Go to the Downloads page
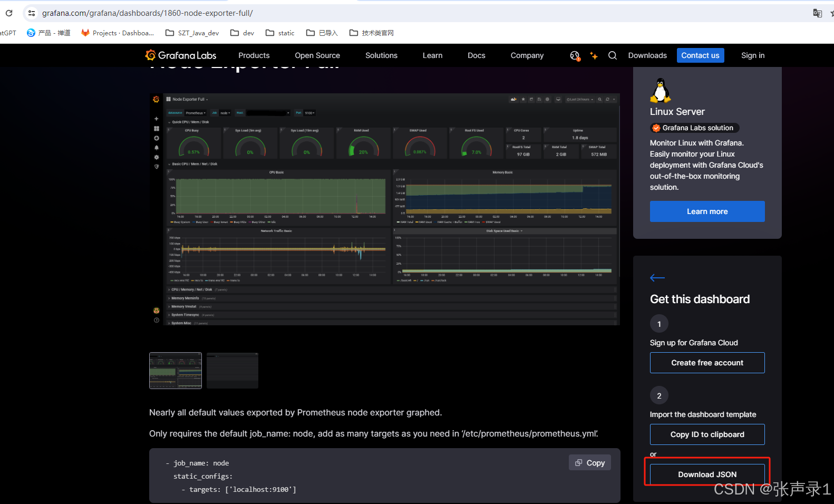Screen dimensions: 834x504 pos(647,55)
